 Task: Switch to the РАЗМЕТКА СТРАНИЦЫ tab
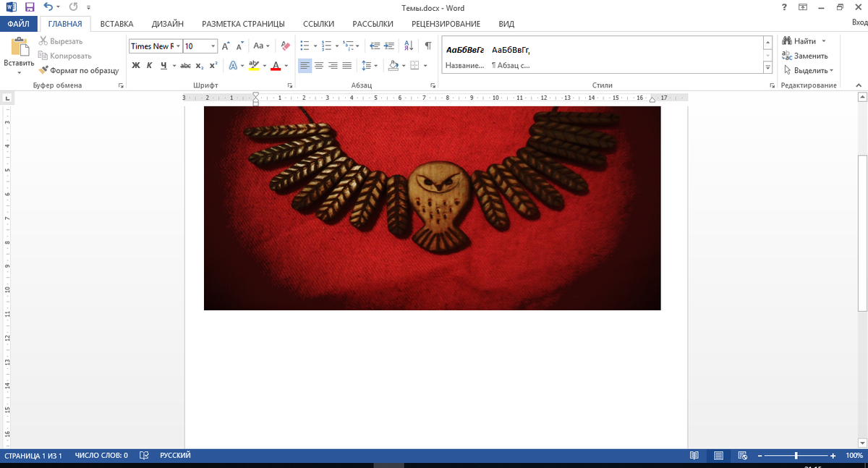pyautogui.click(x=243, y=24)
